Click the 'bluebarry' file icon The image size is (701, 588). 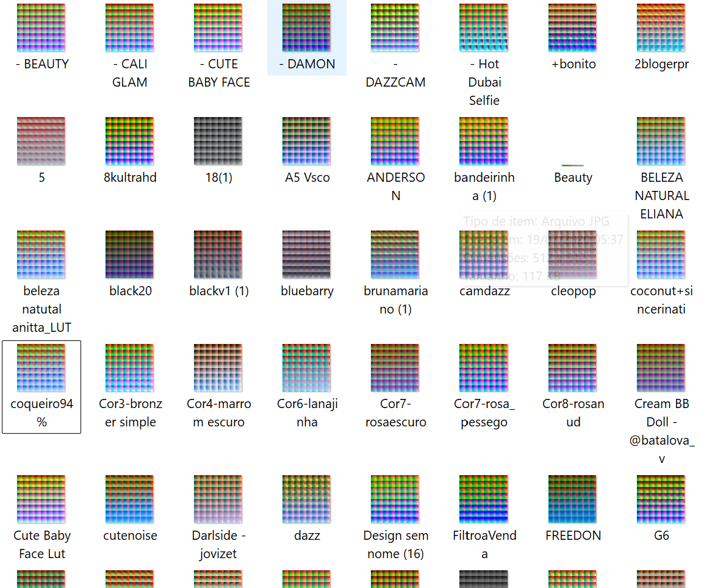(306, 254)
